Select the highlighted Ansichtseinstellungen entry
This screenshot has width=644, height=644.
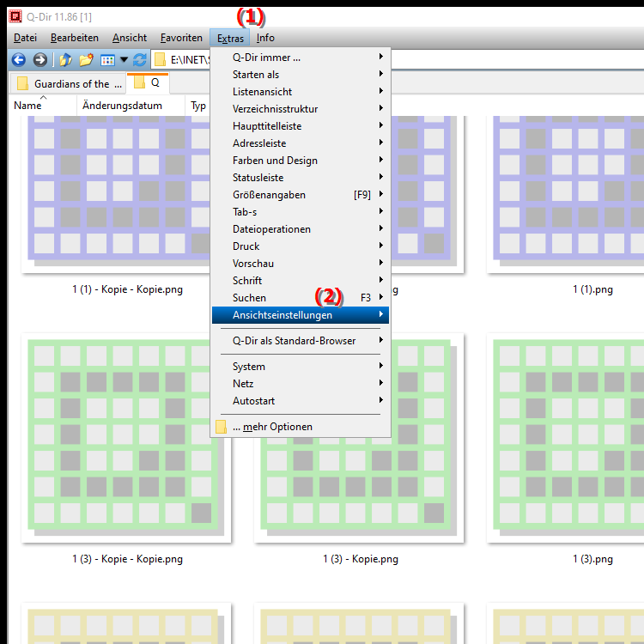(x=301, y=315)
